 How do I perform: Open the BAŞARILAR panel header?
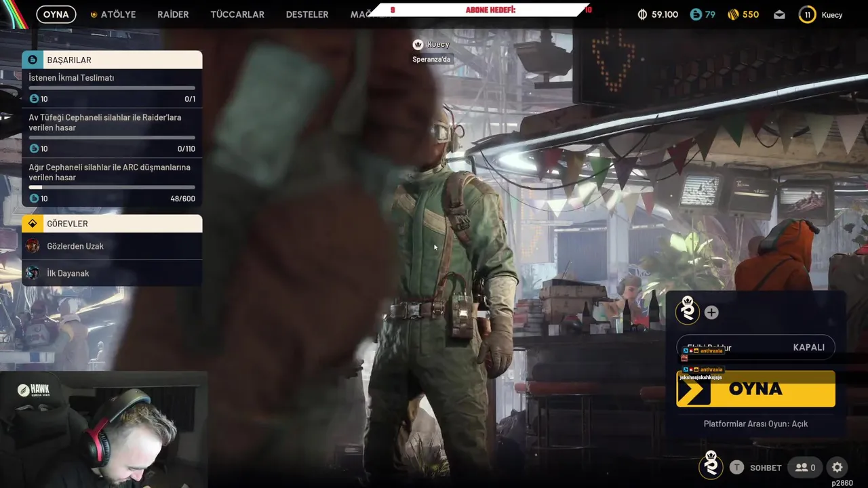click(112, 60)
